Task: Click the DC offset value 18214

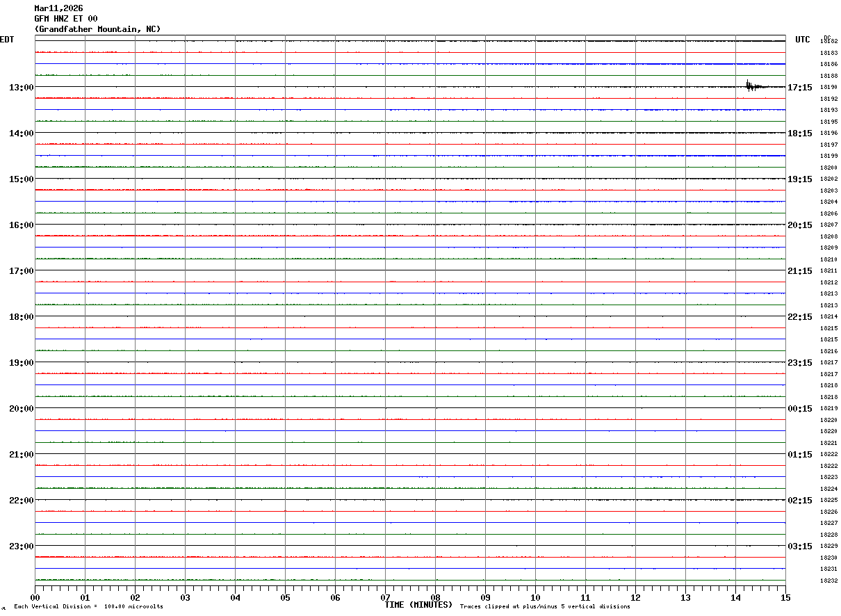Action: 828,317
